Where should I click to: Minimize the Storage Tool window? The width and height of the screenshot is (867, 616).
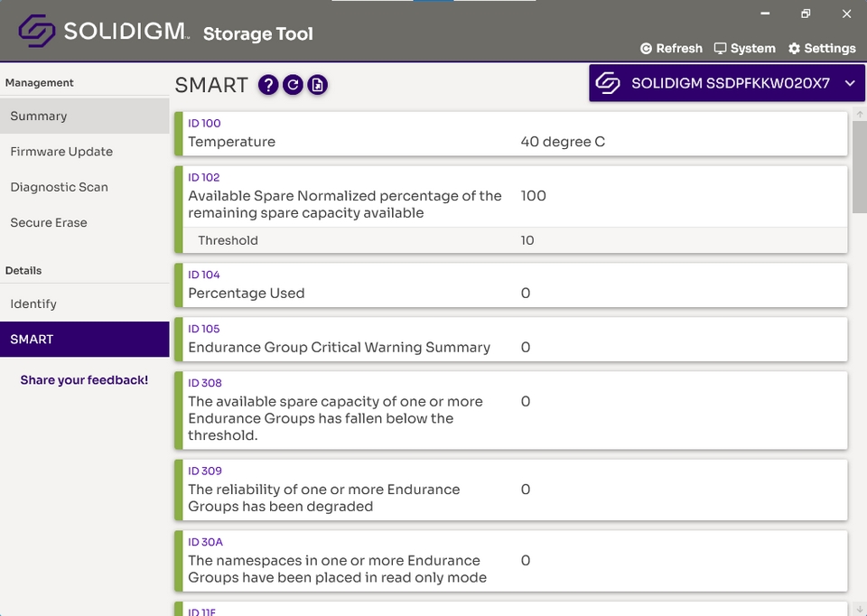coord(765,14)
